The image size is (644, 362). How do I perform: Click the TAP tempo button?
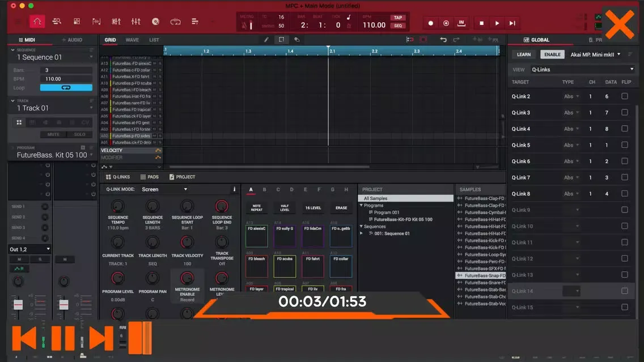click(398, 18)
